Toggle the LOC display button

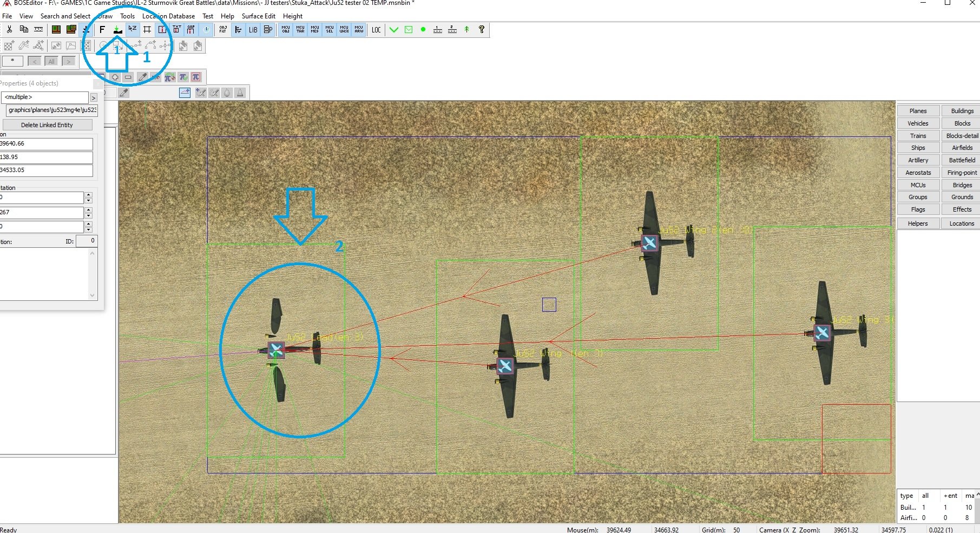[376, 30]
